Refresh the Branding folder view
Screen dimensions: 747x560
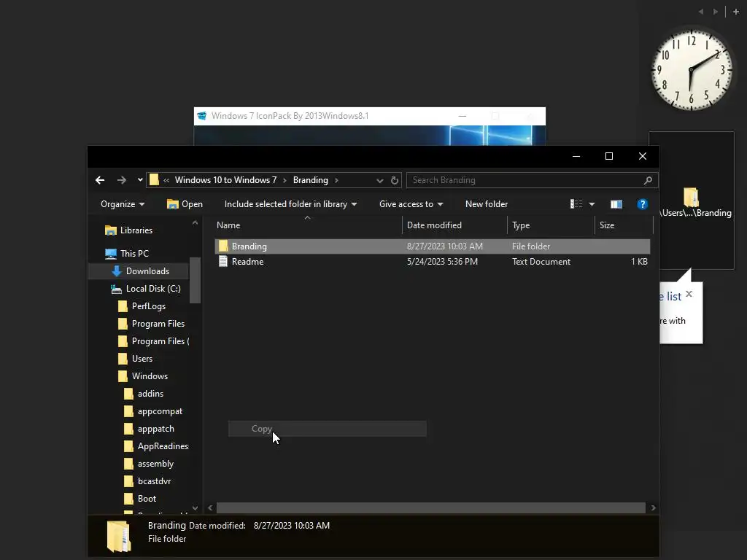pyautogui.click(x=395, y=181)
